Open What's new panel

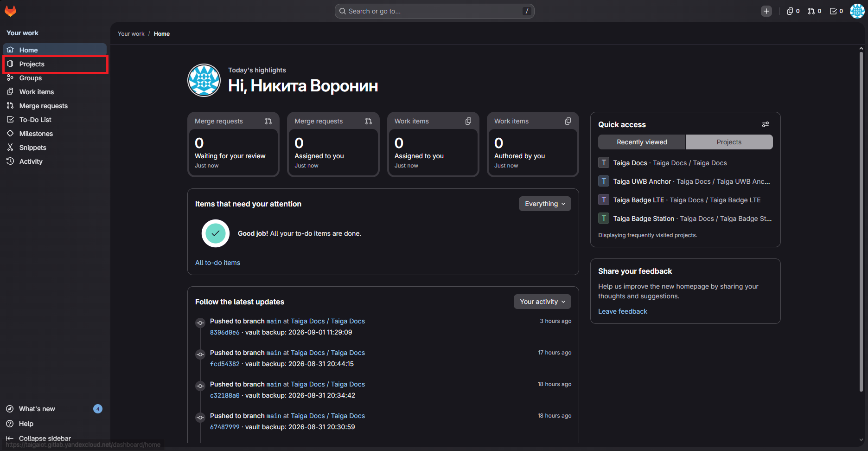[x=54, y=409]
